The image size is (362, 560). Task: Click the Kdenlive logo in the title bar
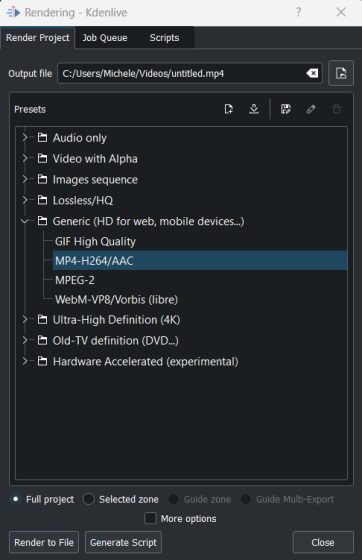click(x=13, y=12)
